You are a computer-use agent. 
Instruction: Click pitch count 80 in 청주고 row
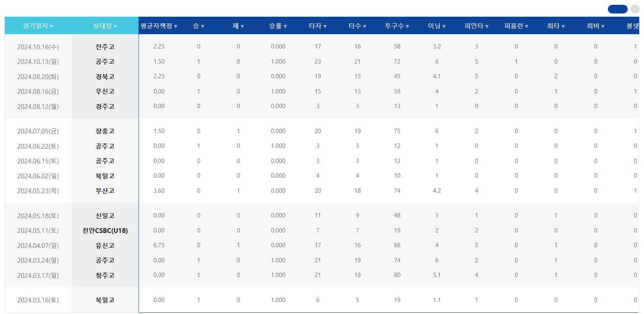point(397,275)
